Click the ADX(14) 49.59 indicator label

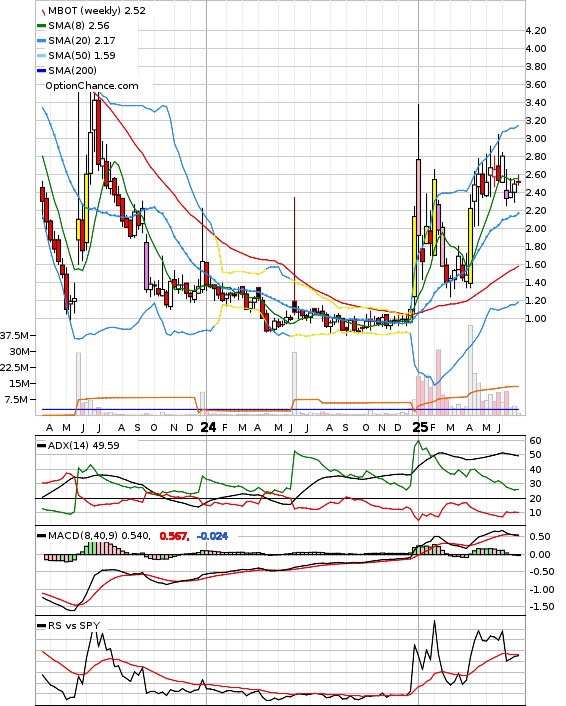[83, 445]
